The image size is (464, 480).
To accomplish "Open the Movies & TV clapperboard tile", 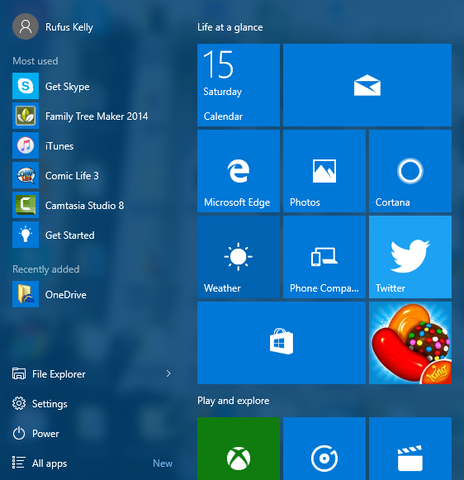I will (410, 449).
